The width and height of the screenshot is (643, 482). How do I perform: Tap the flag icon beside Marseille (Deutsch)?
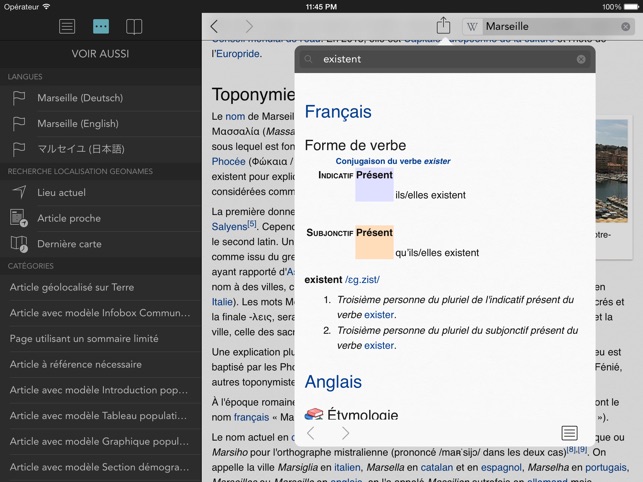tap(18, 98)
